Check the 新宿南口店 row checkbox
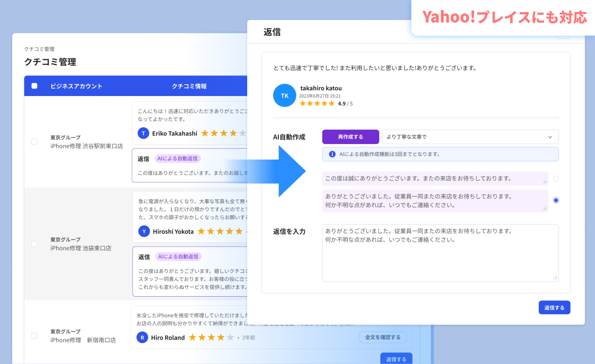The width and height of the screenshot is (595, 364). 34,336
